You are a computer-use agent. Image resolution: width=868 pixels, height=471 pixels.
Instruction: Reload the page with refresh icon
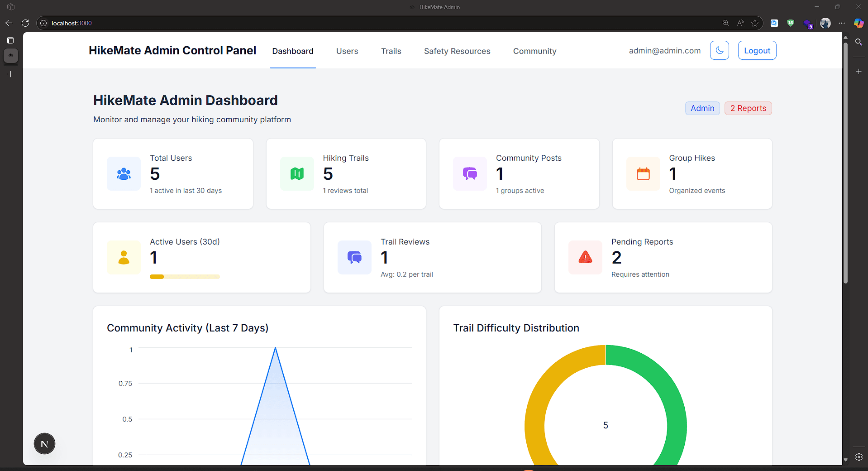[x=25, y=23]
